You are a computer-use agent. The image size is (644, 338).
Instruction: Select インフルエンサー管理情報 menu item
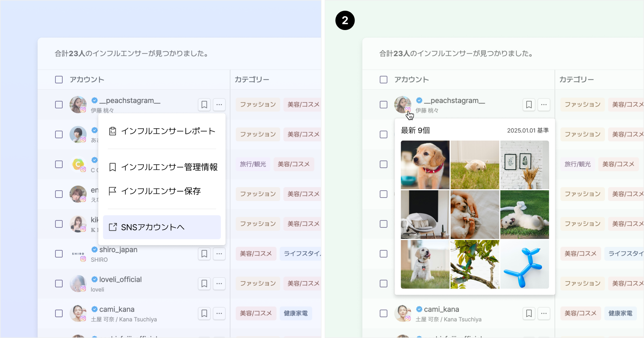[162, 167]
